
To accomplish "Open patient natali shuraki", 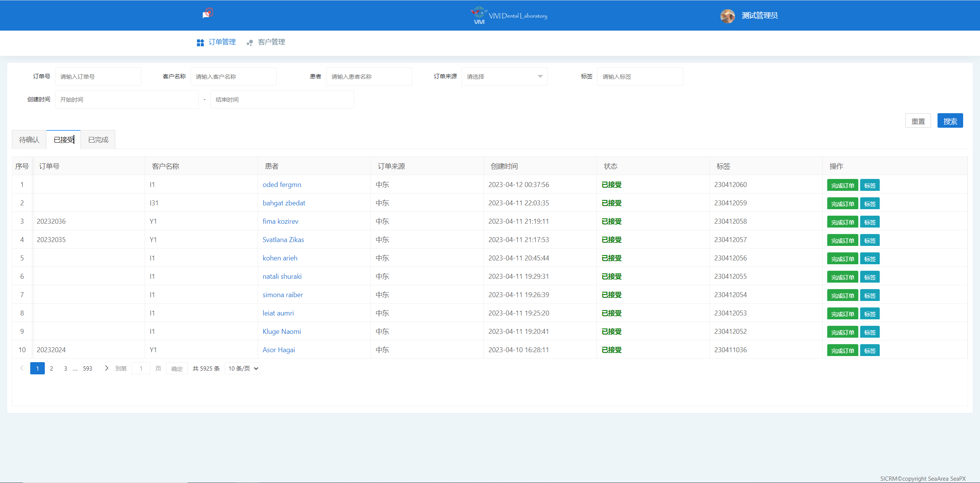I will tap(282, 276).
